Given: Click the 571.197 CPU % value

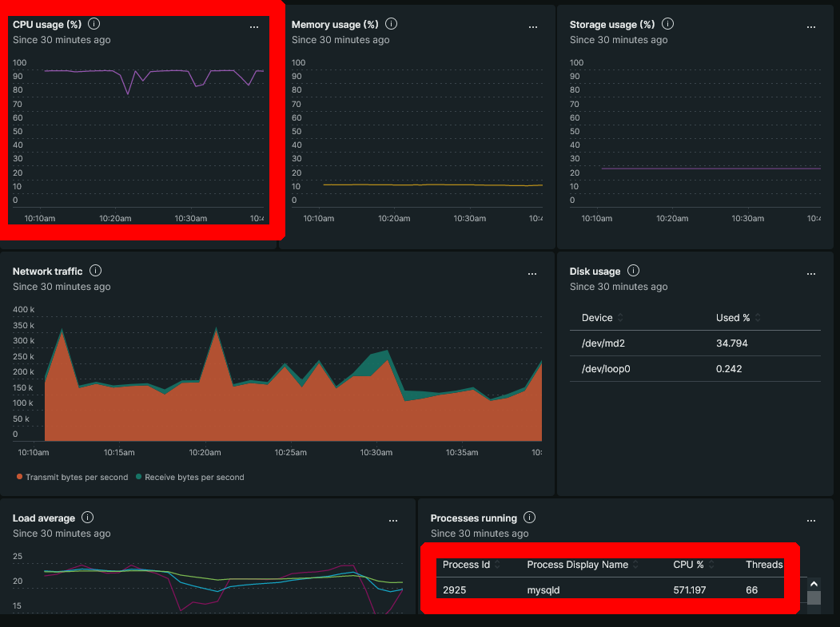Looking at the screenshot, I should coord(690,590).
